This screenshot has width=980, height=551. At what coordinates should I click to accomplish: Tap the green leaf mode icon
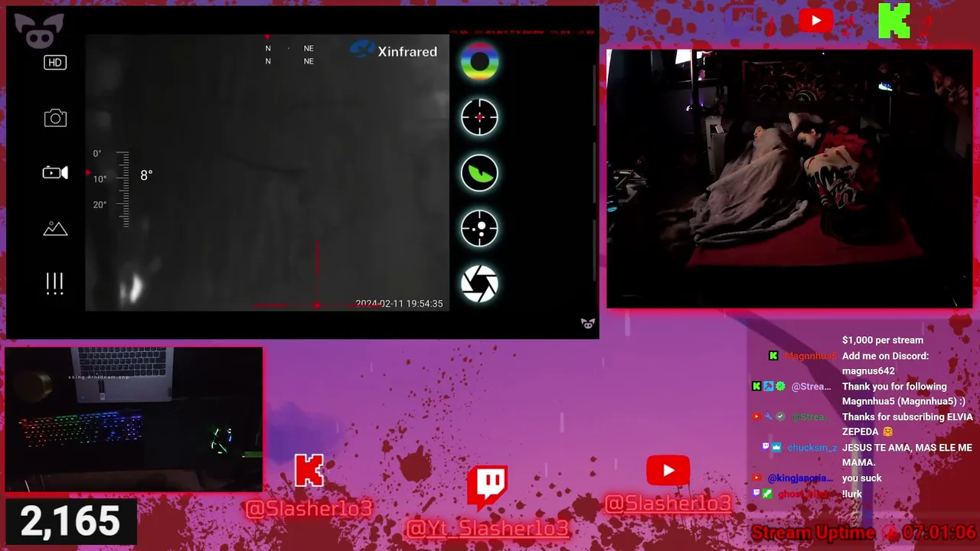[x=479, y=173]
